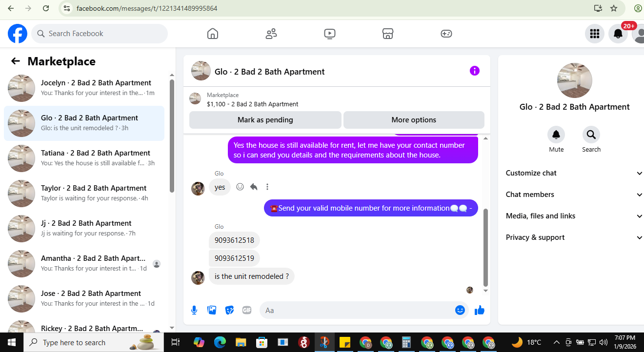This screenshot has width=644, height=352.
Task: Click volume icon in system tray
Action: (604, 342)
